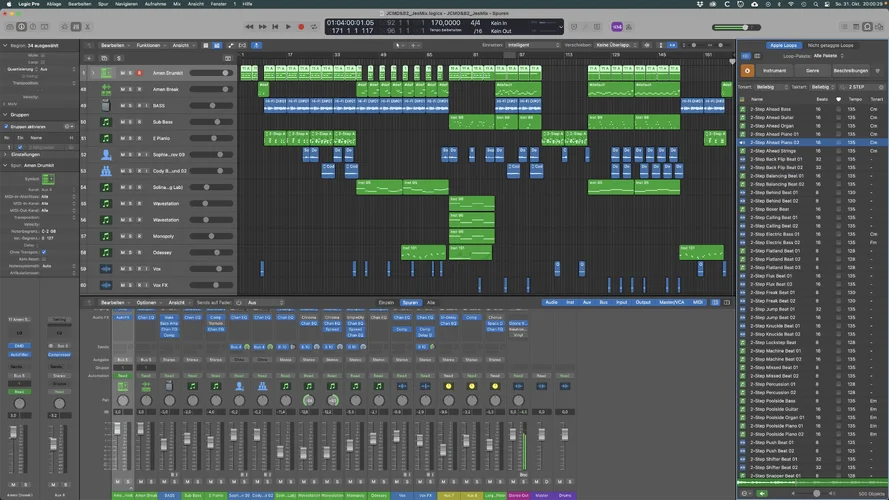The height and width of the screenshot is (500, 889).
Task: Toggle the Gruppen aktivieren checkbox
Action: [x=4, y=127]
